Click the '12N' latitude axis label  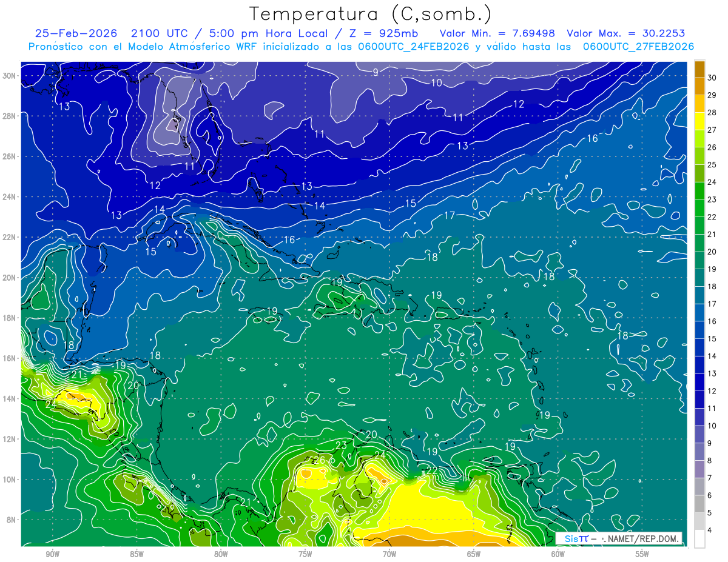click(x=10, y=439)
